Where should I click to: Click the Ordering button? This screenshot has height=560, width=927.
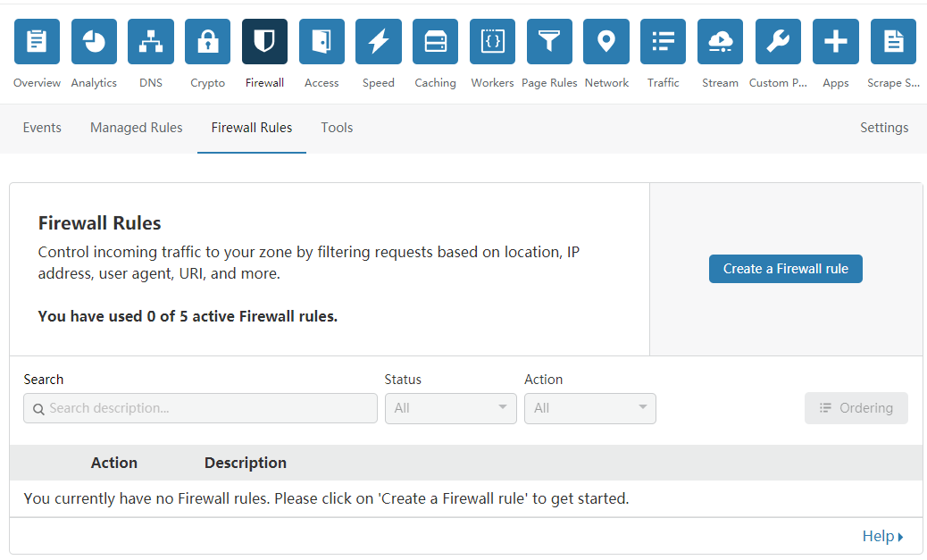pos(856,408)
